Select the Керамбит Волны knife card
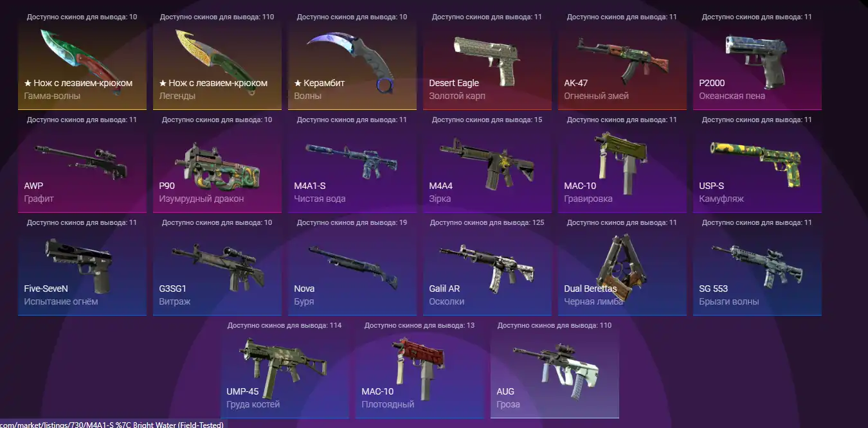The height and width of the screenshot is (428, 868). click(352, 60)
